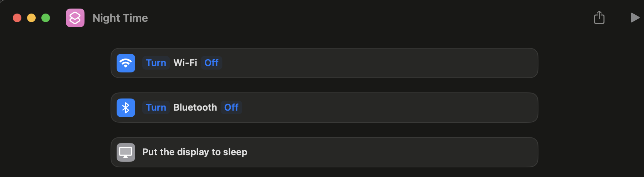644x177 pixels.
Task: Select the Turn Wi-Fi Off action card
Action: 324,63
